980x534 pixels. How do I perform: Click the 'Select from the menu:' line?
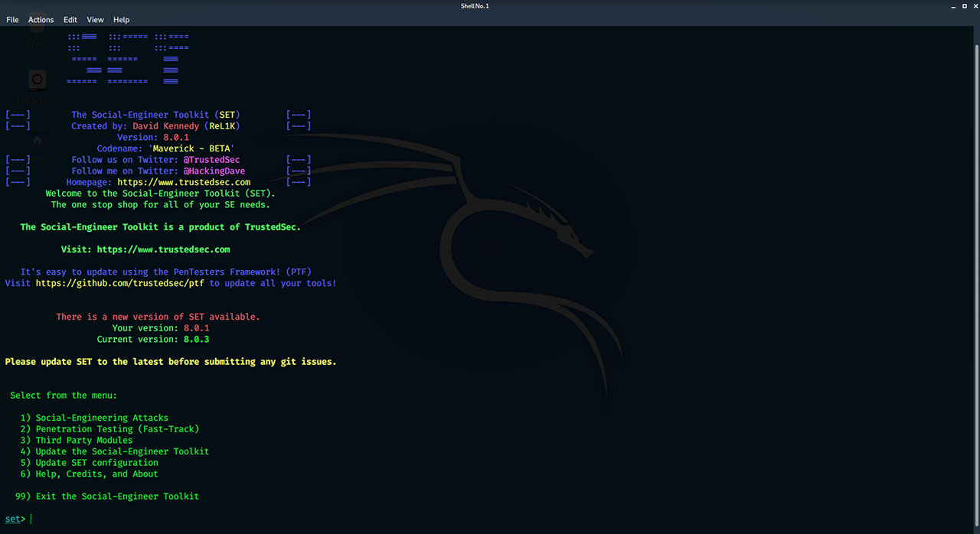tap(64, 396)
